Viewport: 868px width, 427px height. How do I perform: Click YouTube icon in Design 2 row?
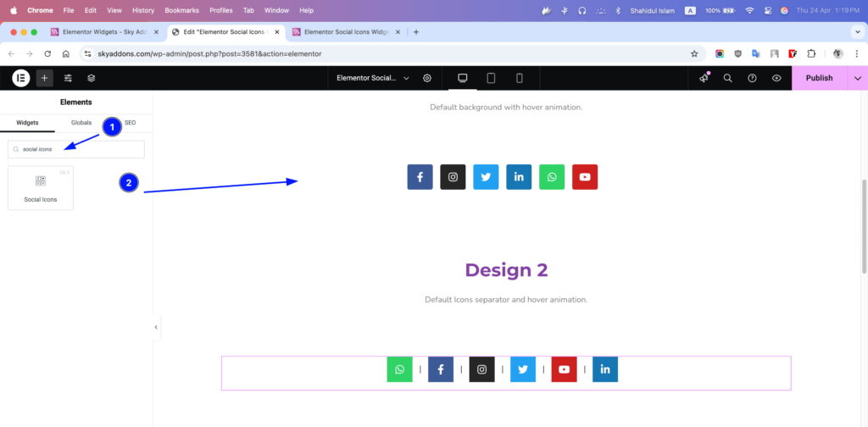(564, 369)
